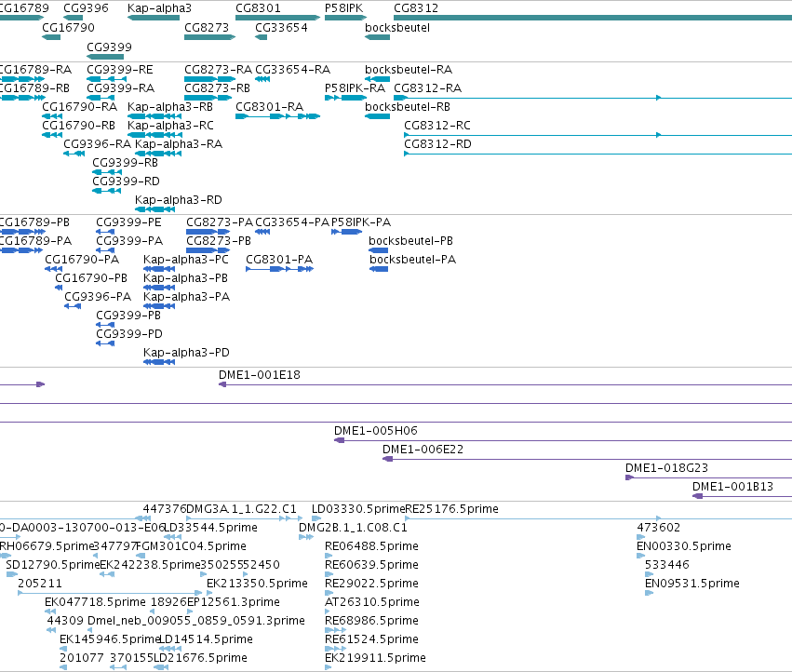Select transcript P58IPK-RA
The width and height of the screenshot is (792, 672).
click(x=356, y=87)
